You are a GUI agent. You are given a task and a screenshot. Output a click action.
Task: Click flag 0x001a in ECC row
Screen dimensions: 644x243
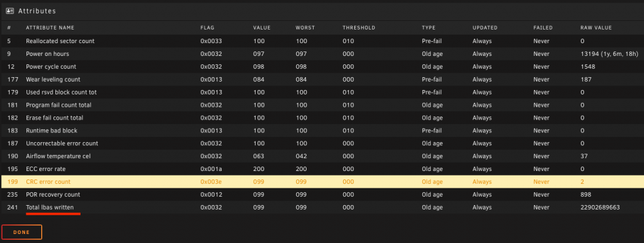pyautogui.click(x=211, y=169)
